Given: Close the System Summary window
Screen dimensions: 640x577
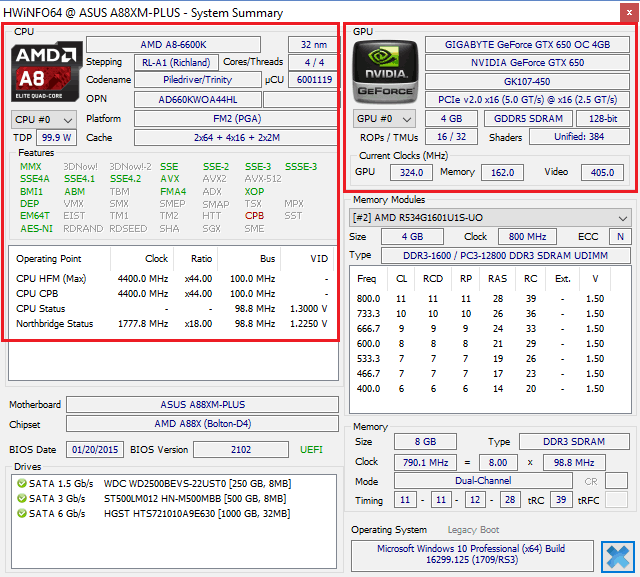Looking at the screenshot, I should click(x=629, y=13).
